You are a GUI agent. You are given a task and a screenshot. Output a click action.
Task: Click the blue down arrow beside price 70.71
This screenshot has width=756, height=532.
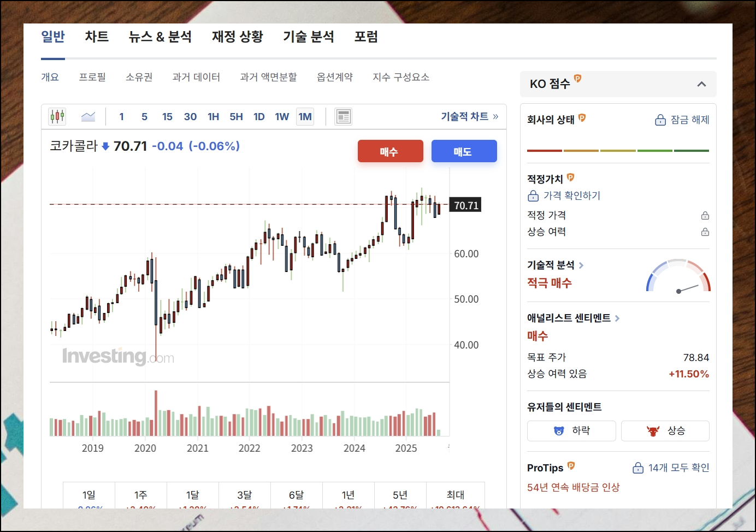105,146
